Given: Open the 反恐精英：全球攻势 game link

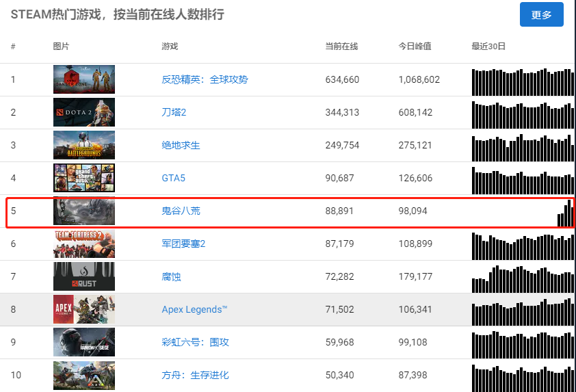Looking at the screenshot, I should 205,79.
